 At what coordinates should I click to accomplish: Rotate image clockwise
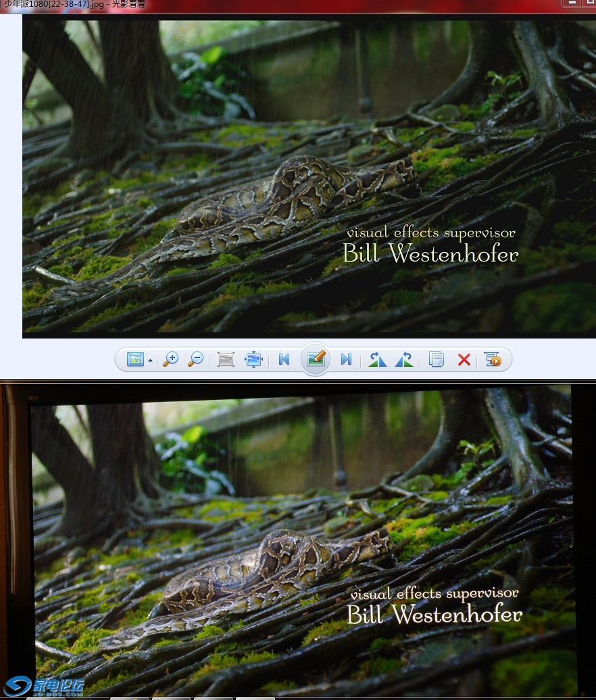(x=404, y=359)
